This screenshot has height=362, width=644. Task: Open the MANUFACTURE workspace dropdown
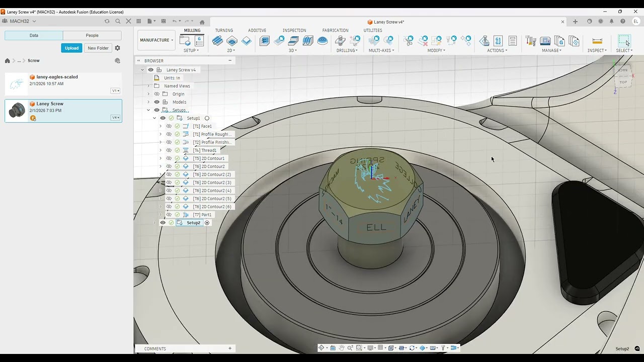(156, 40)
